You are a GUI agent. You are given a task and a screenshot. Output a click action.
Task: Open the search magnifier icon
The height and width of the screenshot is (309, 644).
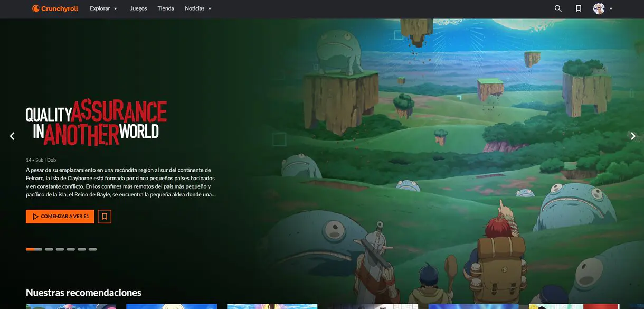(x=558, y=8)
